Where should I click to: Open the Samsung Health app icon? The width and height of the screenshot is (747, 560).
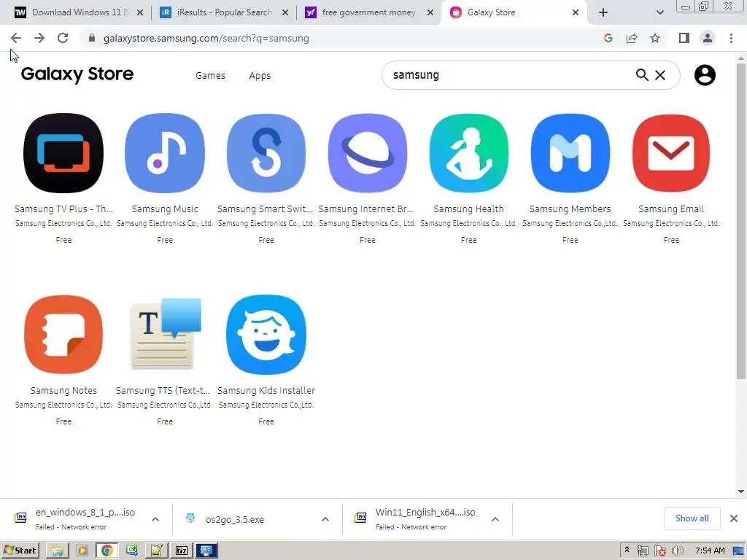(469, 153)
